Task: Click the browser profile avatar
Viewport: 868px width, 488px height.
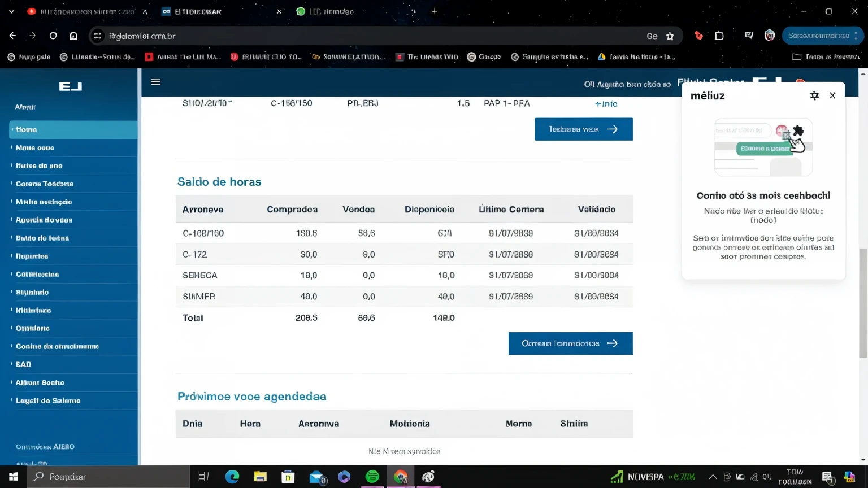Action: coord(769,36)
